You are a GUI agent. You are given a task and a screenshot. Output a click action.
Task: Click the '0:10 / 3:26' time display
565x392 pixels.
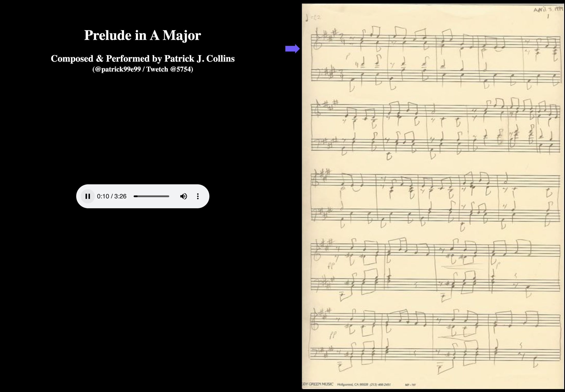pos(112,196)
